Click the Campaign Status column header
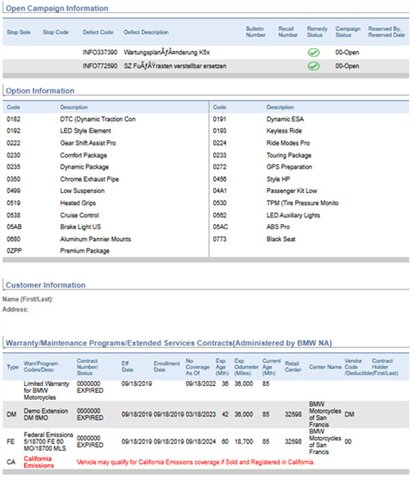Viewport: 414px width, 480px height. (x=348, y=32)
